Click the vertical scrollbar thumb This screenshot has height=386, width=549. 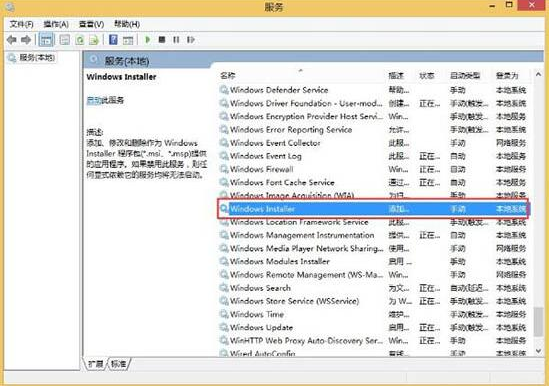point(538,322)
